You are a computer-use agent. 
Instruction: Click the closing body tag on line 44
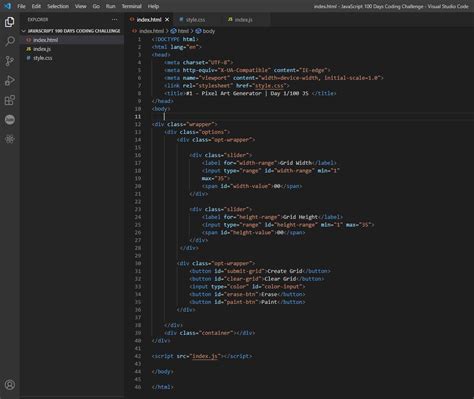pyautogui.click(x=162, y=371)
